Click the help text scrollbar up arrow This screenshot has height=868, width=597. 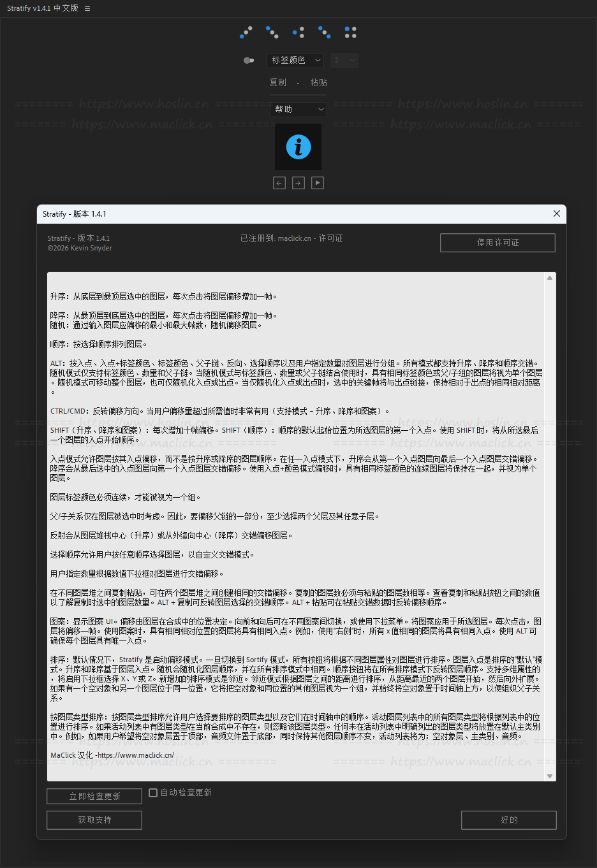pos(550,278)
